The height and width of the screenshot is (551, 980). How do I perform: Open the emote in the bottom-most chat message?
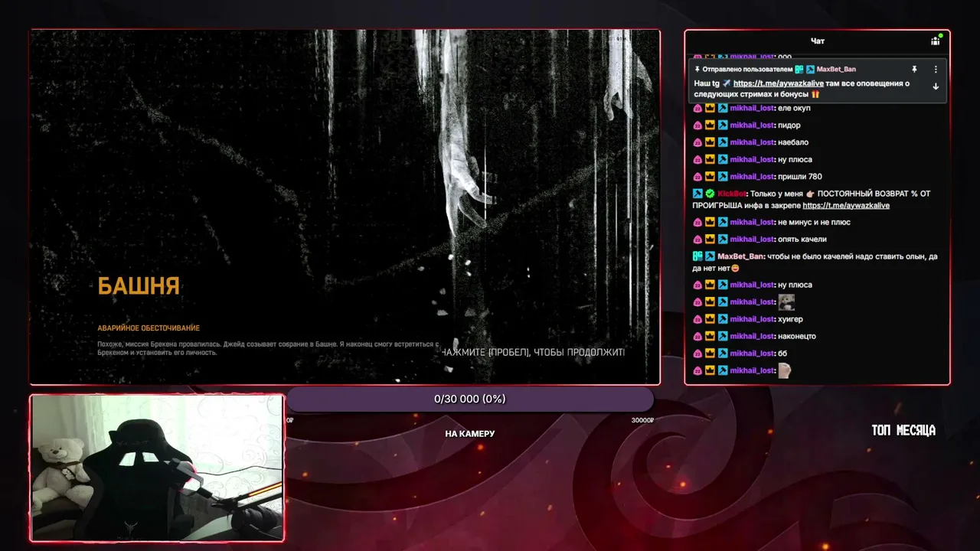(785, 370)
